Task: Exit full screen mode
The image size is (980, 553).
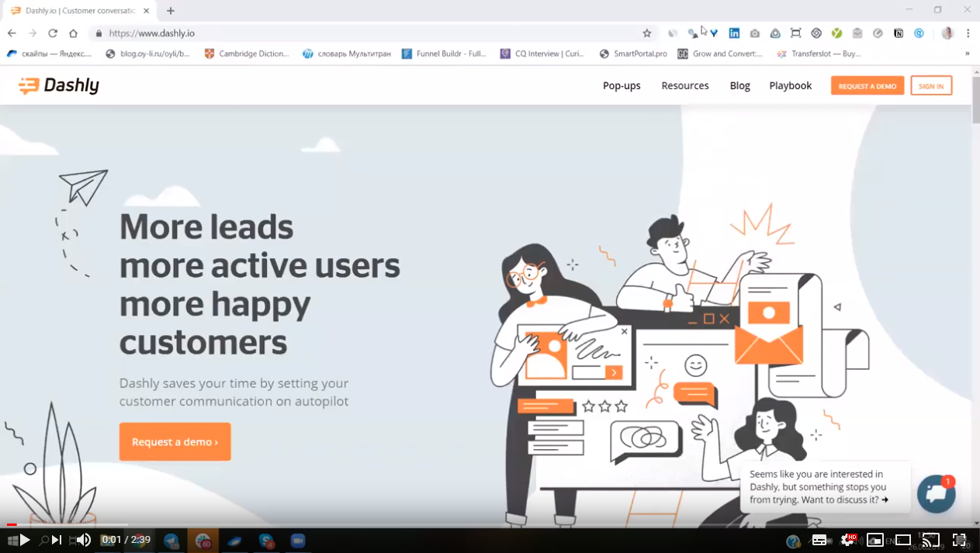Action: (959, 540)
